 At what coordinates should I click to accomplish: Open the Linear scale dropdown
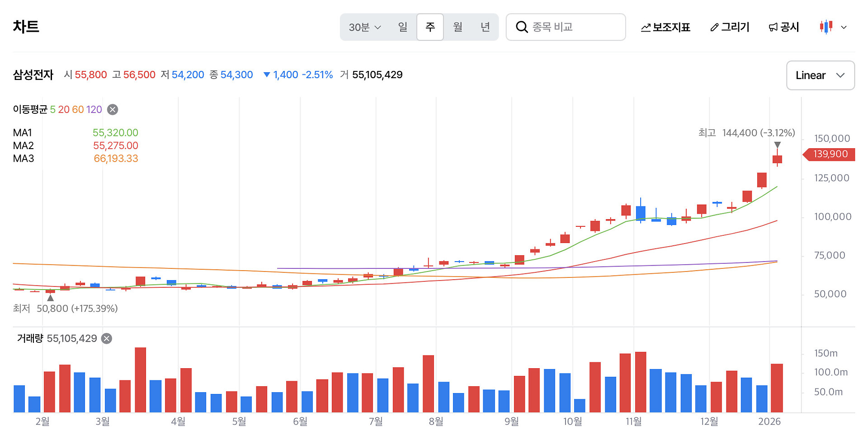click(820, 75)
